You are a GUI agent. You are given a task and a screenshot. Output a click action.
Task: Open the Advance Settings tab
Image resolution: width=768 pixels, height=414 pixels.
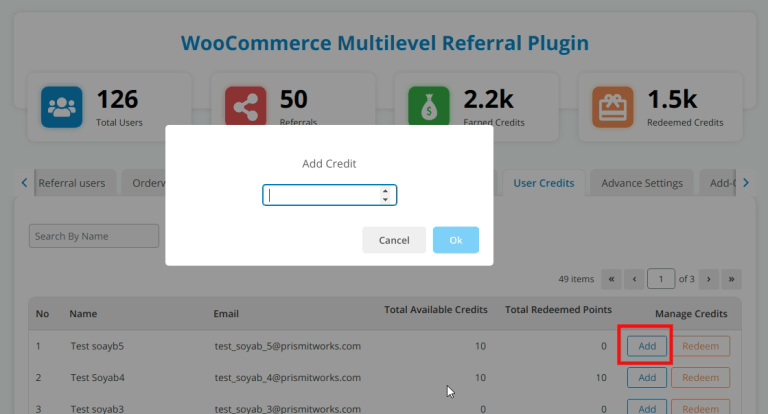pos(642,183)
